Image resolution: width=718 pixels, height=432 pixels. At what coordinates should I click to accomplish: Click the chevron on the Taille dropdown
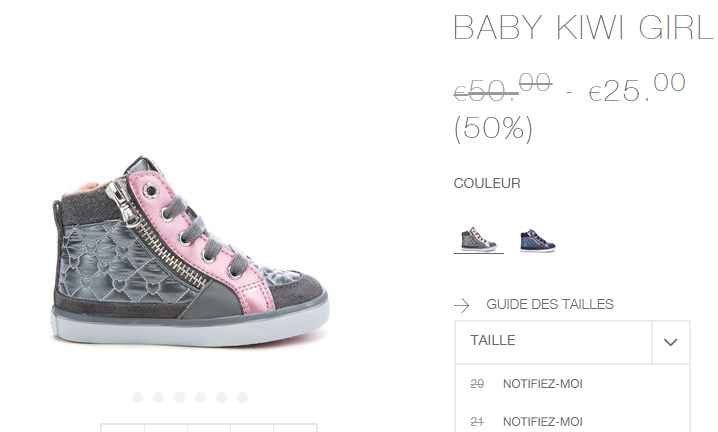(x=670, y=342)
